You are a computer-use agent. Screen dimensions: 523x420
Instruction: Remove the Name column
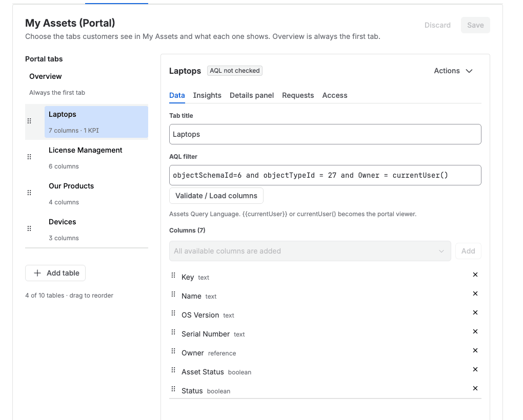475,293
